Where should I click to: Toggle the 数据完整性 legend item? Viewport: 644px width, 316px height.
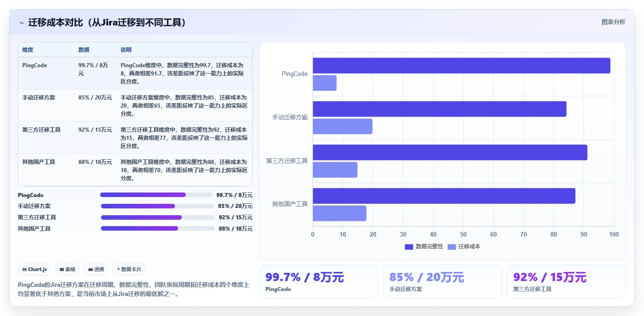pyautogui.click(x=424, y=247)
